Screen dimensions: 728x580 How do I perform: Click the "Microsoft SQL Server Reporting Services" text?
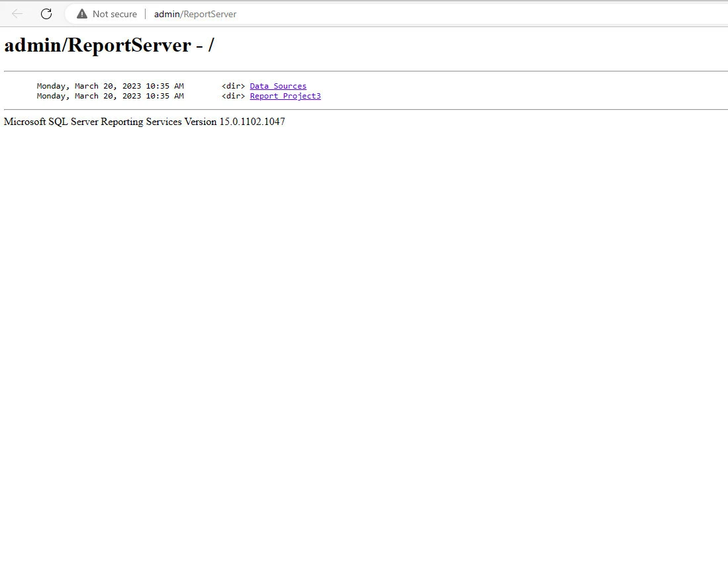[x=110, y=122]
